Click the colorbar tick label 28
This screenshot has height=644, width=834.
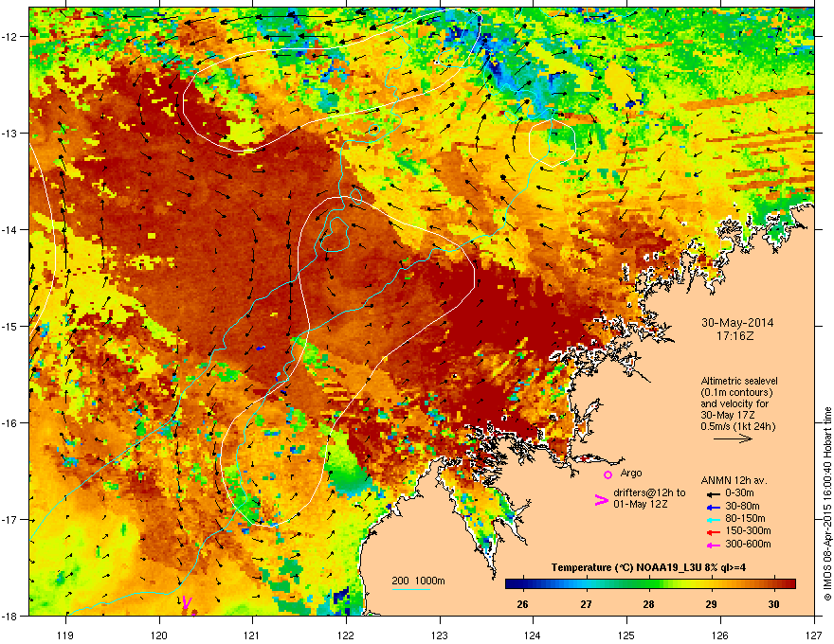click(648, 604)
